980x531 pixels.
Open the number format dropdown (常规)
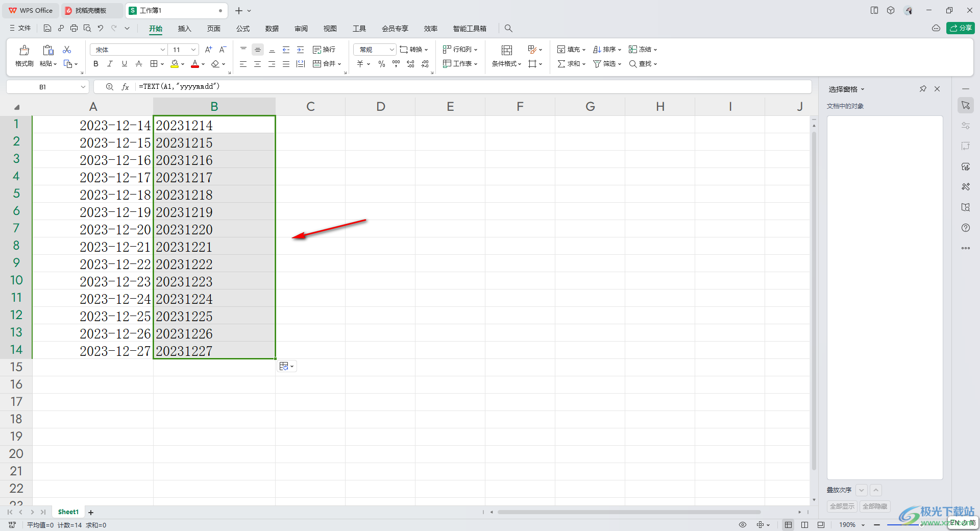pyautogui.click(x=391, y=50)
